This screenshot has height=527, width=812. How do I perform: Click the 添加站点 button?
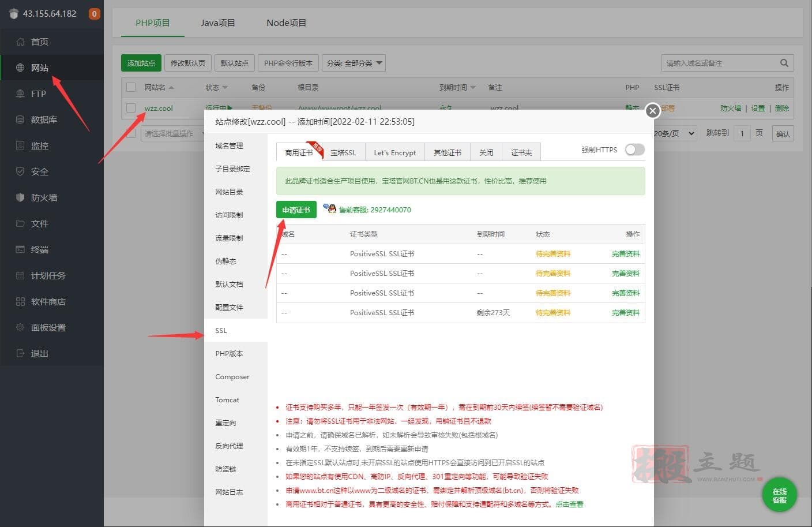click(x=141, y=63)
